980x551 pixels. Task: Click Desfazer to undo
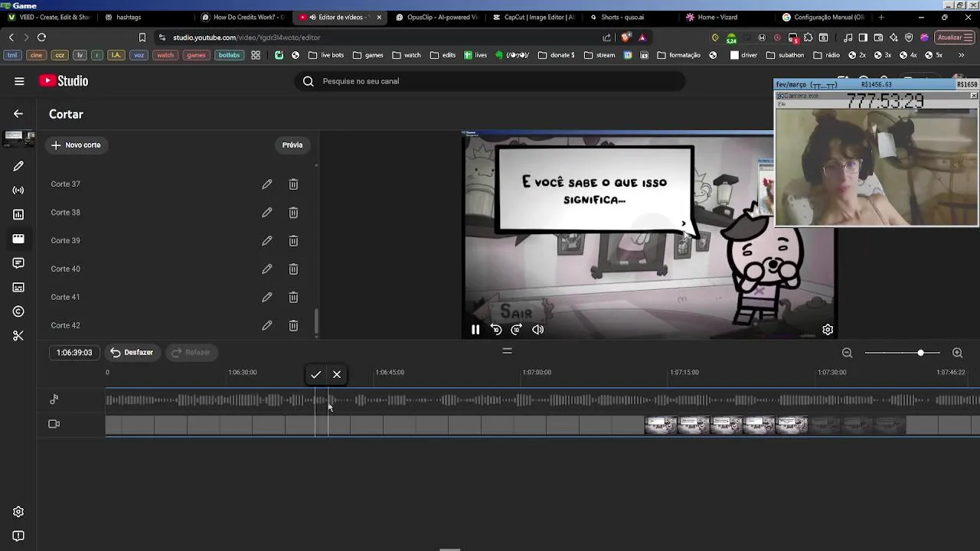pos(132,352)
